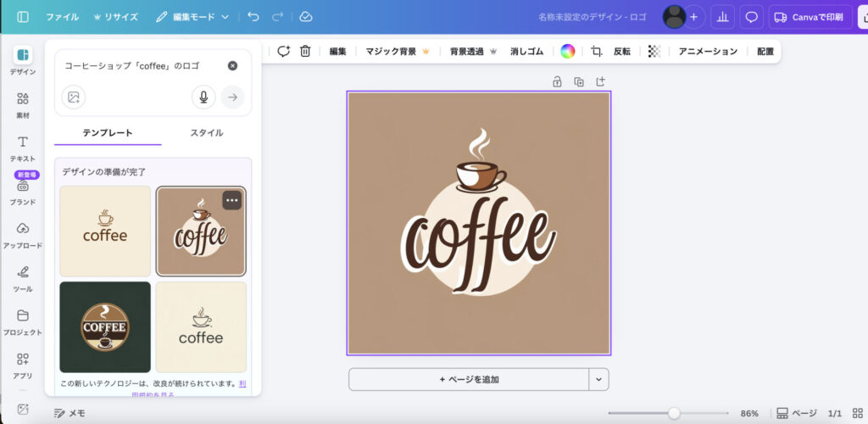
Task: Click the lock icon above the canvas
Action: (x=557, y=81)
